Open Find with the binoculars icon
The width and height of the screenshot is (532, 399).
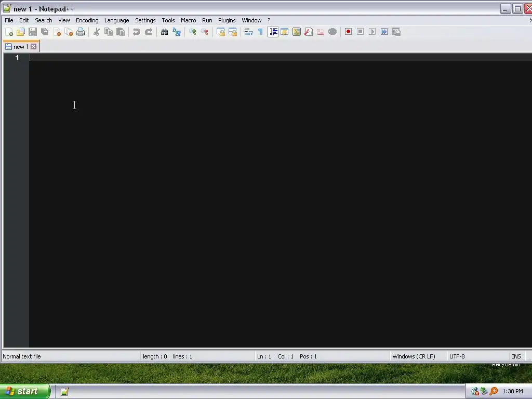[x=165, y=32]
